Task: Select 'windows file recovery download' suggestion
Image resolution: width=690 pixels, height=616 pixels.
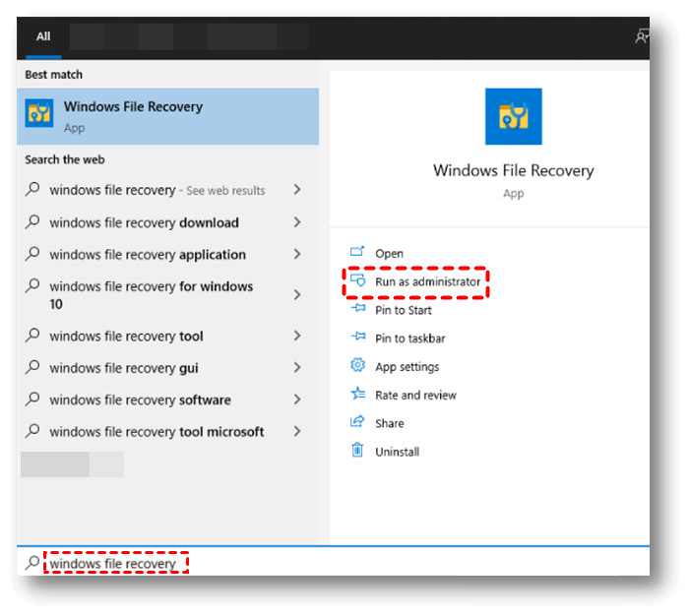Action: (144, 222)
